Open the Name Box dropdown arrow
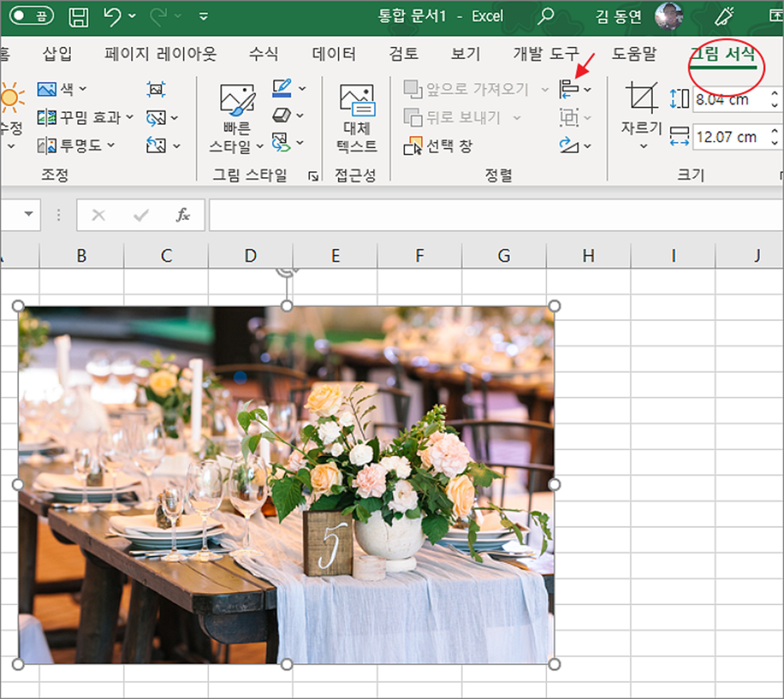The image size is (784, 699). coord(29,215)
